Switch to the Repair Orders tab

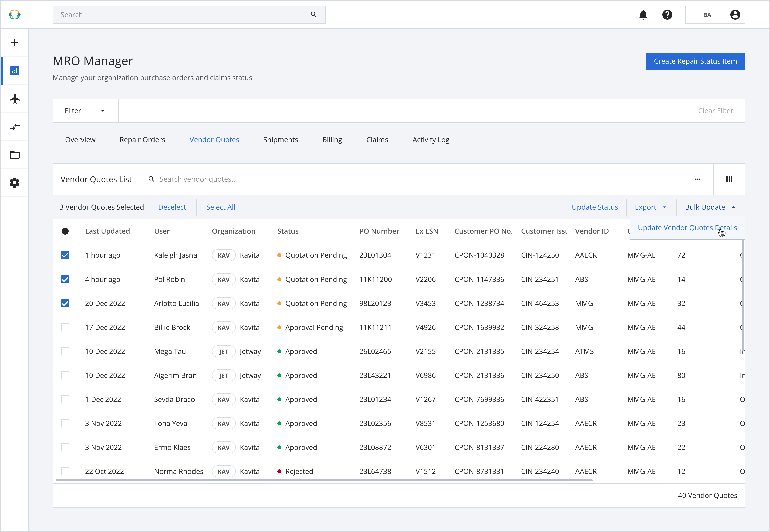pos(142,140)
